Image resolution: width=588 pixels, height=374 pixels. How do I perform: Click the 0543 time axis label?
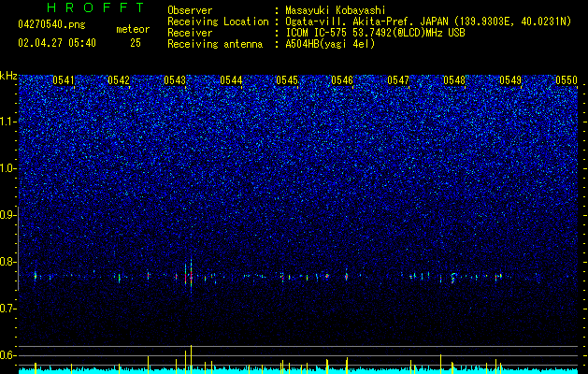point(175,80)
